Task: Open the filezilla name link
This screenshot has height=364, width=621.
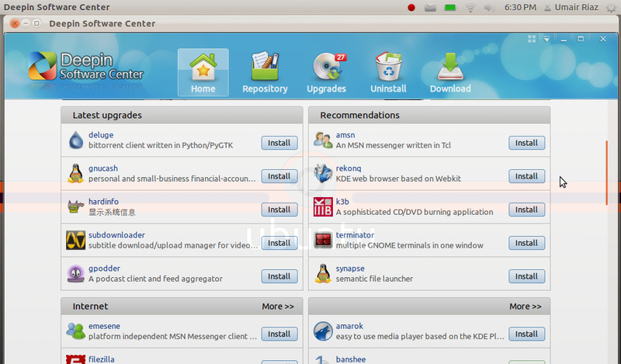Action: 102,359
